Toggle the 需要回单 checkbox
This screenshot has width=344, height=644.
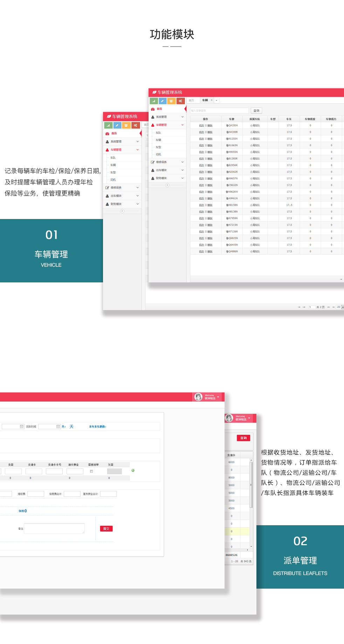click(x=91, y=471)
